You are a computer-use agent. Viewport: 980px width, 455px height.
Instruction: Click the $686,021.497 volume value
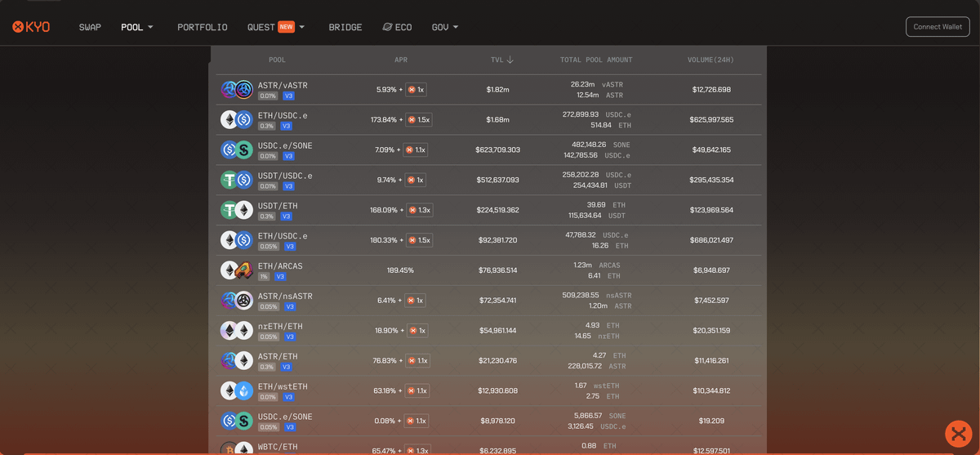pyautogui.click(x=711, y=240)
